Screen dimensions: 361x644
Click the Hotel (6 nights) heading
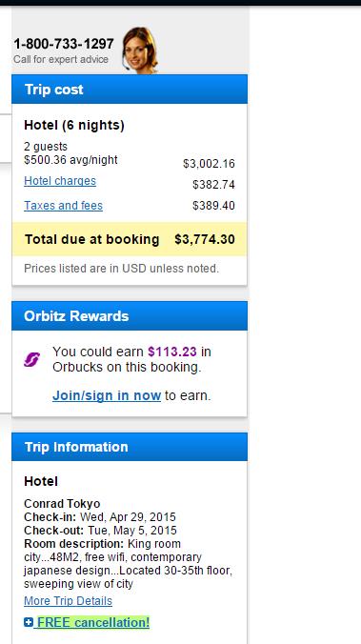coord(74,125)
